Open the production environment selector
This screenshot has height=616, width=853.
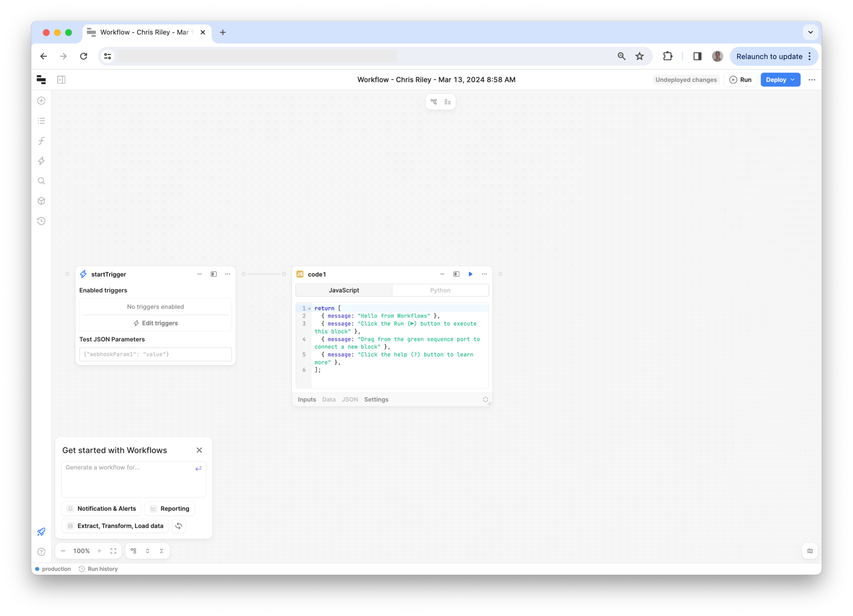tap(53, 569)
